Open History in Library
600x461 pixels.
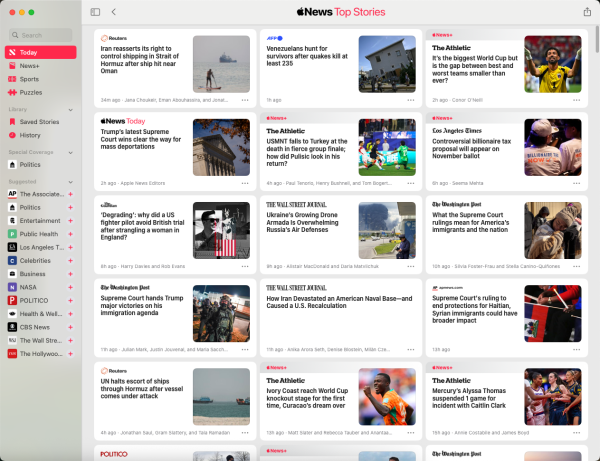click(x=41, y=135)
